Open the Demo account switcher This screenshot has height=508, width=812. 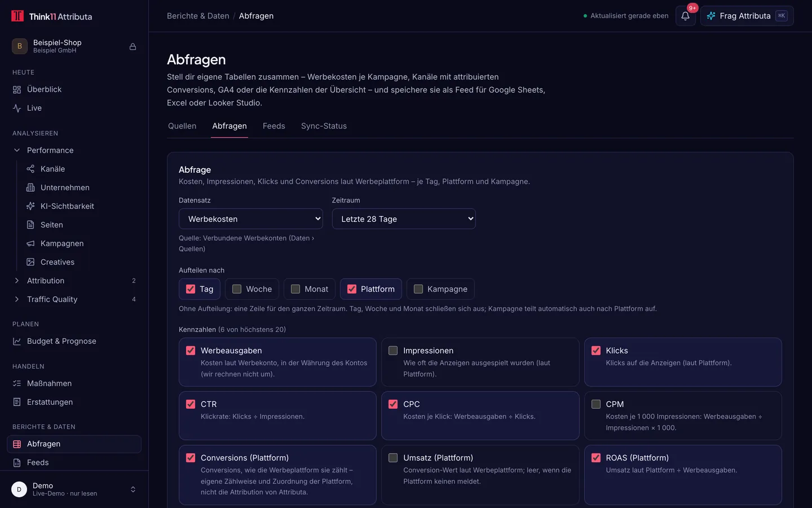coord(74,489)
